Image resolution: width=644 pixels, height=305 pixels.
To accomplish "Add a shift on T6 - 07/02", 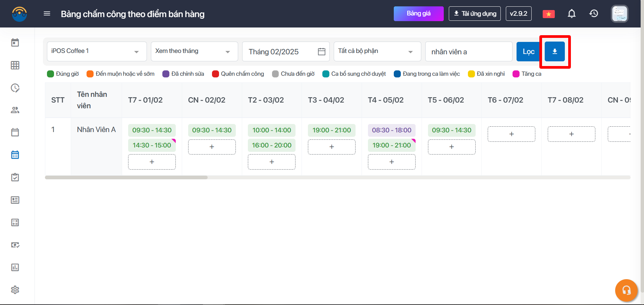I will pyautogui.click(x=511, y=134).
